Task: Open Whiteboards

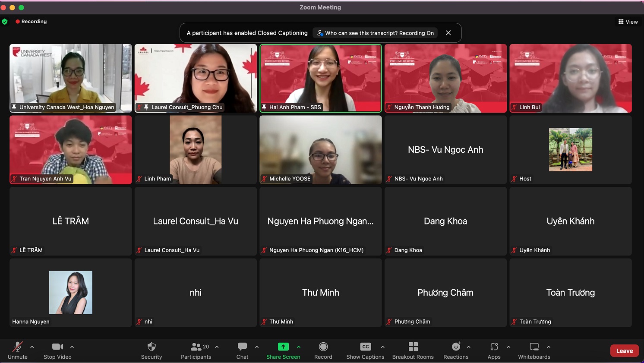Action: pyautogui.click(x=534, y=350)
